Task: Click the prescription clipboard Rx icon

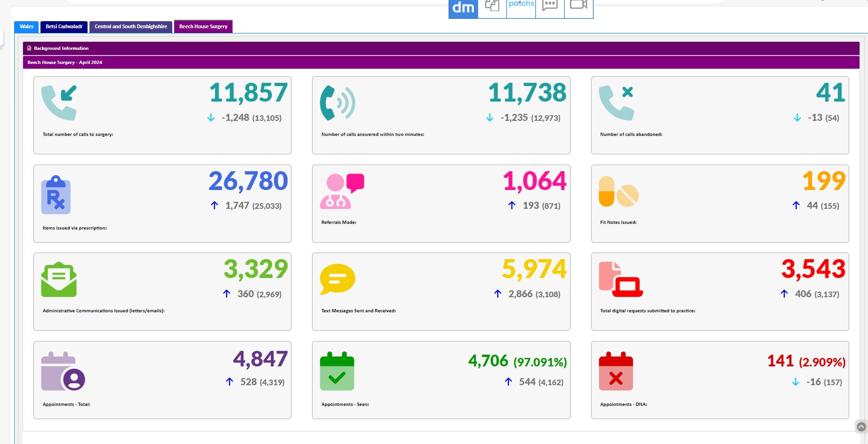Action: click(x=56, y=195)
